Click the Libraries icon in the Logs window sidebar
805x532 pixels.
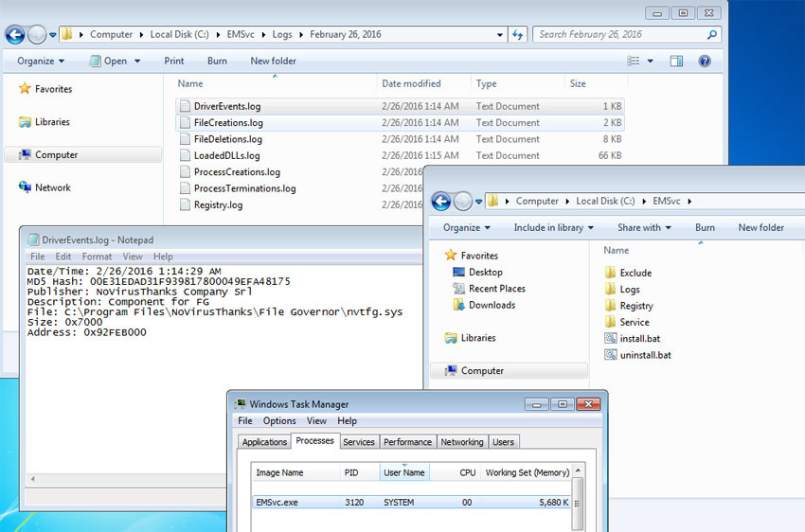pos(24,121)
